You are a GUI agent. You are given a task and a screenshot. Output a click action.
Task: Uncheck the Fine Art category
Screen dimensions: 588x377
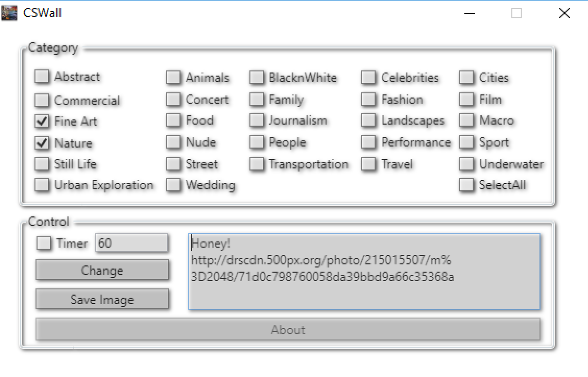tap(42, 121)
